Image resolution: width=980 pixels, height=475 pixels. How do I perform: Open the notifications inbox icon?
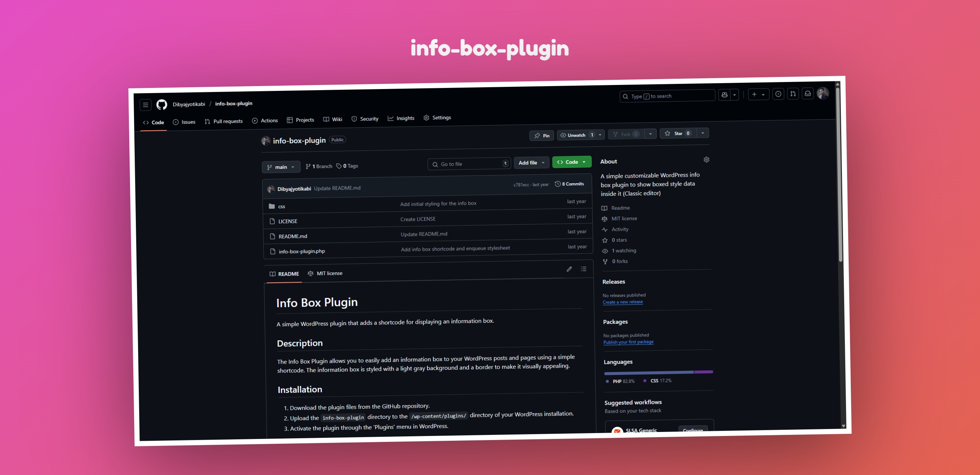click(808, 93)
